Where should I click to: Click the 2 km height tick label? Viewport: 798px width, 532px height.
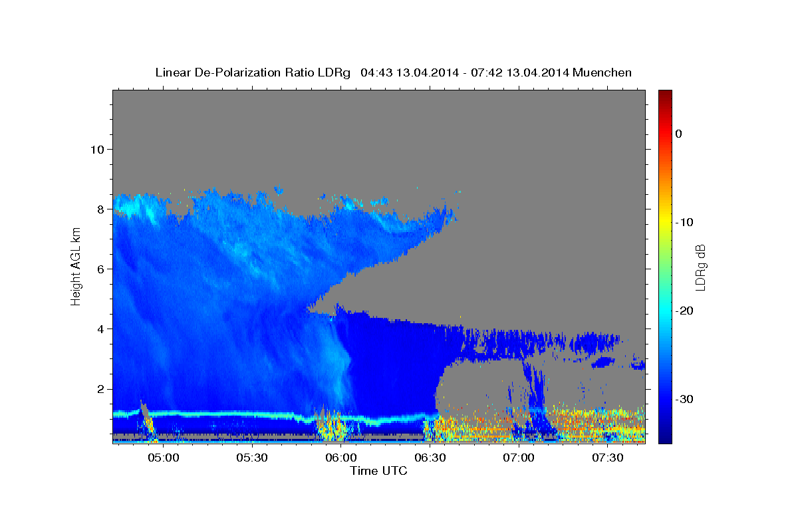[99, 388]
